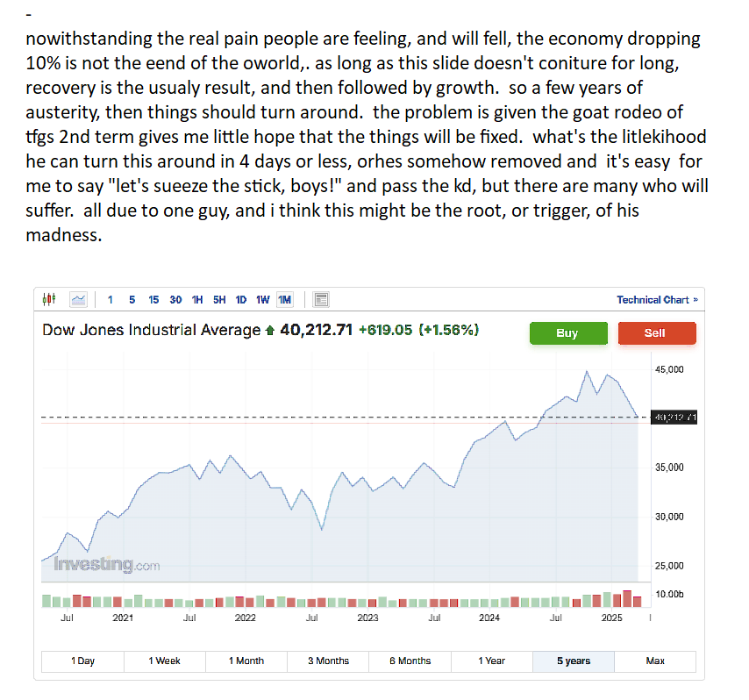Switch to the 1W interval

(x=263, y=300)
